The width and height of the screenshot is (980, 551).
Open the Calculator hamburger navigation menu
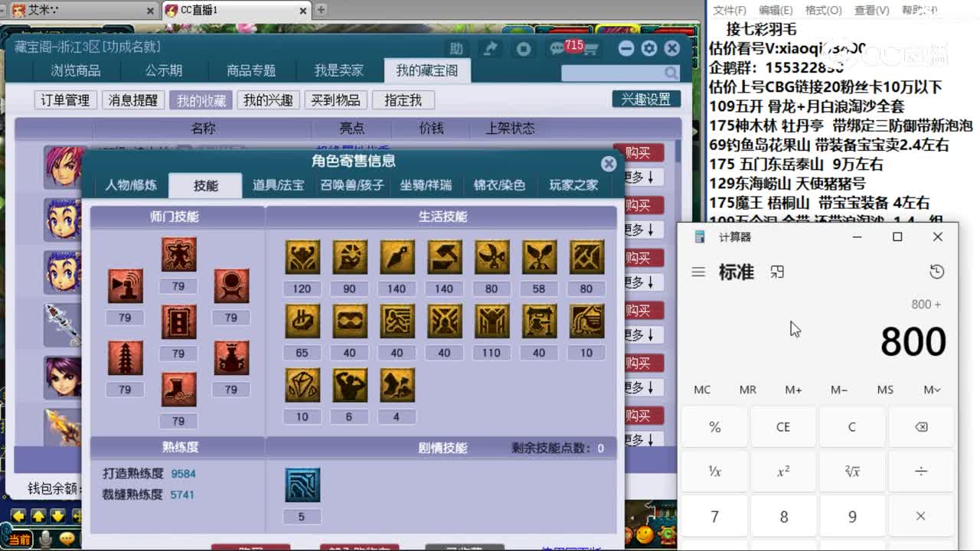(698, 272)
